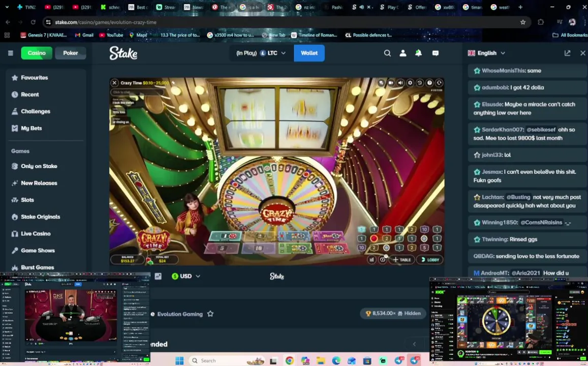Open the Wallet

[x=310, y=53]
